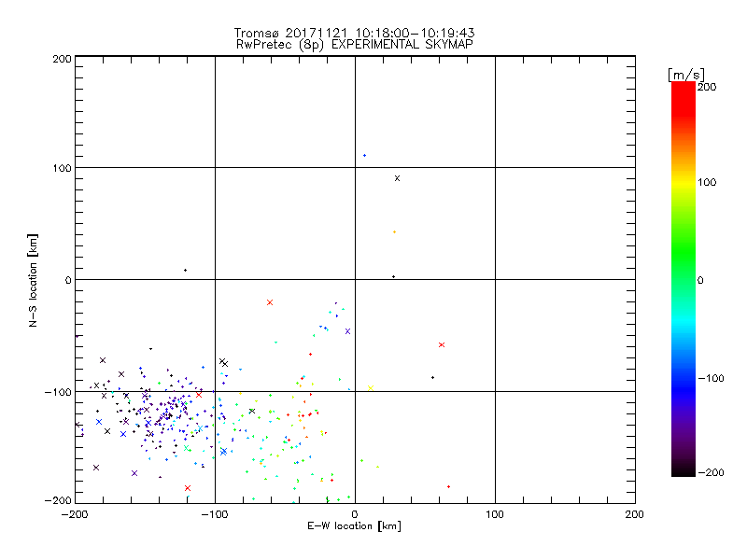
Task: Select the orange dot near 40 km north
Action: [394, 231]
